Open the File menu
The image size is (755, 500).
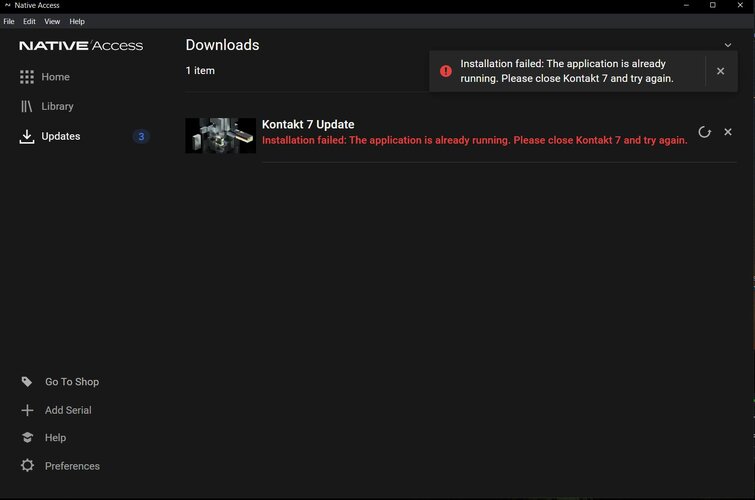[9, 21]
